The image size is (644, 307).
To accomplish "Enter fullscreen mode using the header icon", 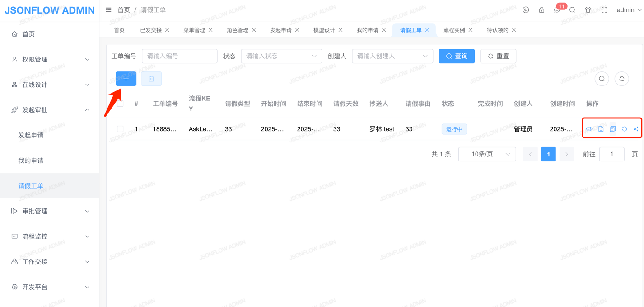I will tap(604, 10).
